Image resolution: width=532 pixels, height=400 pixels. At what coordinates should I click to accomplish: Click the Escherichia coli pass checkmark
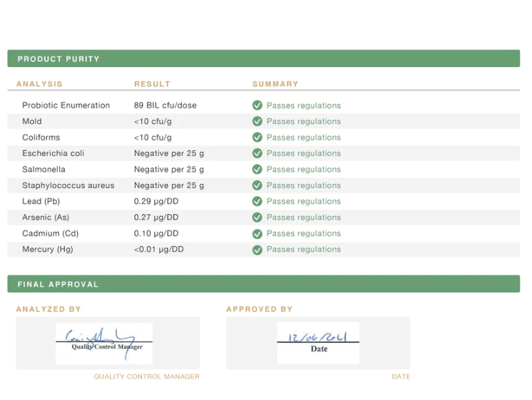point(257,153)
